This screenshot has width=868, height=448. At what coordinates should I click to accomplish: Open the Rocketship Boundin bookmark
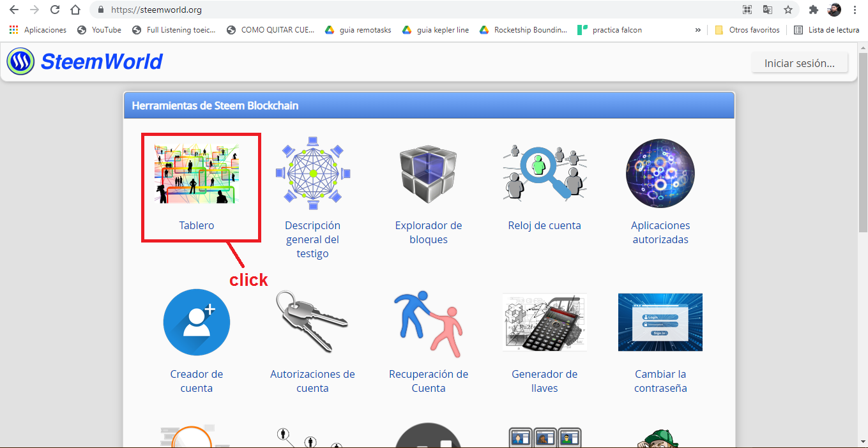coord(523,30)
